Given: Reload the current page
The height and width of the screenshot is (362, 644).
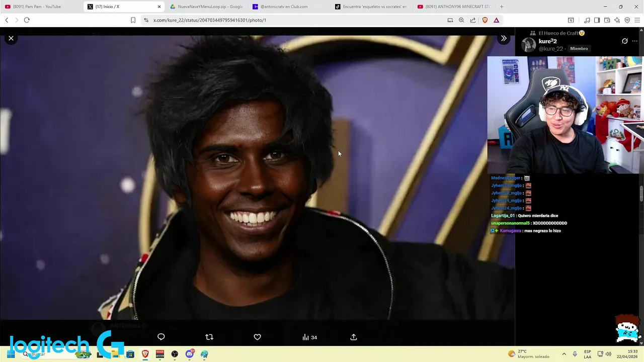Looking at the screenshot, I should point(27,20).
